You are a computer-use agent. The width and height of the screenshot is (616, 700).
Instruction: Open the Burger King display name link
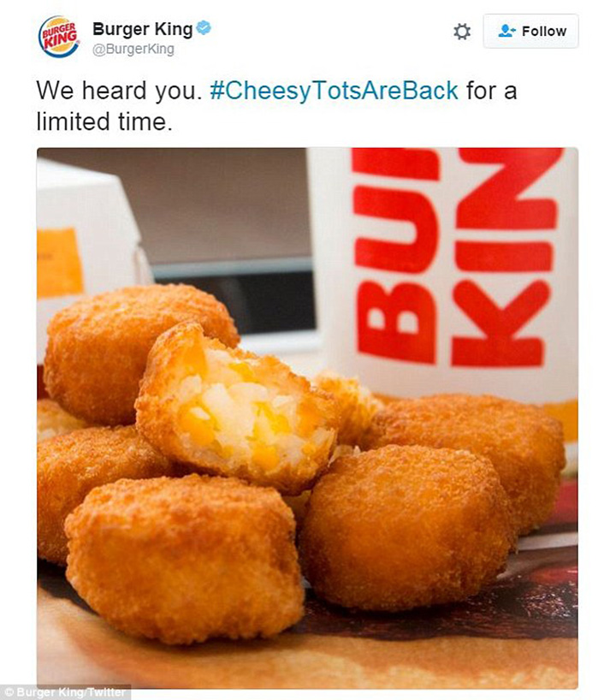[142, 28]
